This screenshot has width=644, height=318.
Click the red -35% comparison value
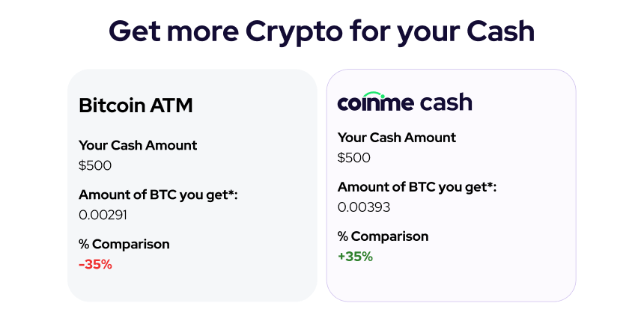click(95, 264)
